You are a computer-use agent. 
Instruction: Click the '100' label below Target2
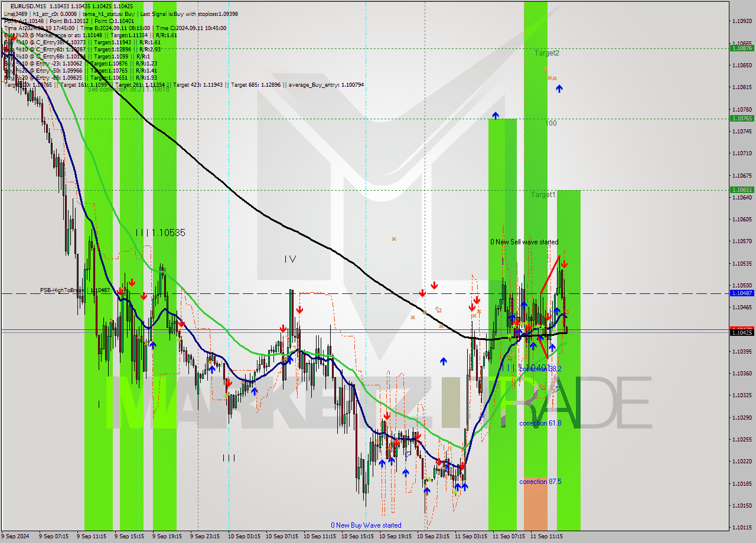(550, 123)
